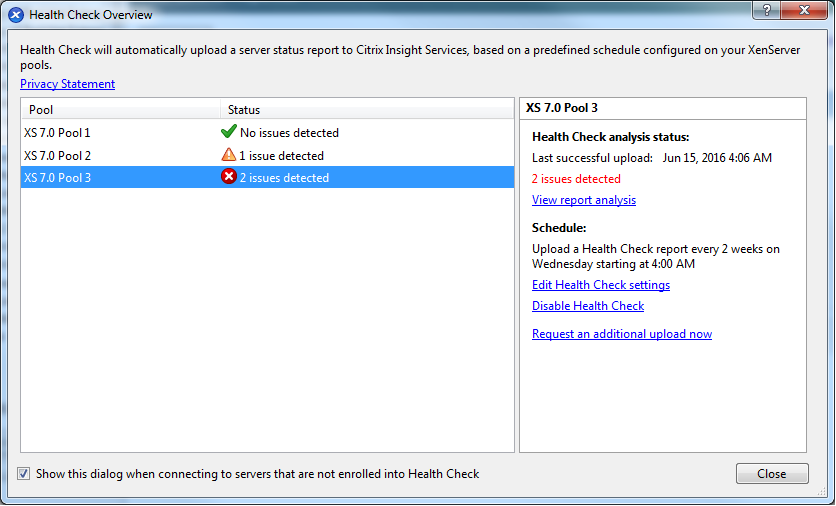Sort by the Status column header
This screenshot has width=836, height=506.
pyautogui.click(x=366, y=109)
